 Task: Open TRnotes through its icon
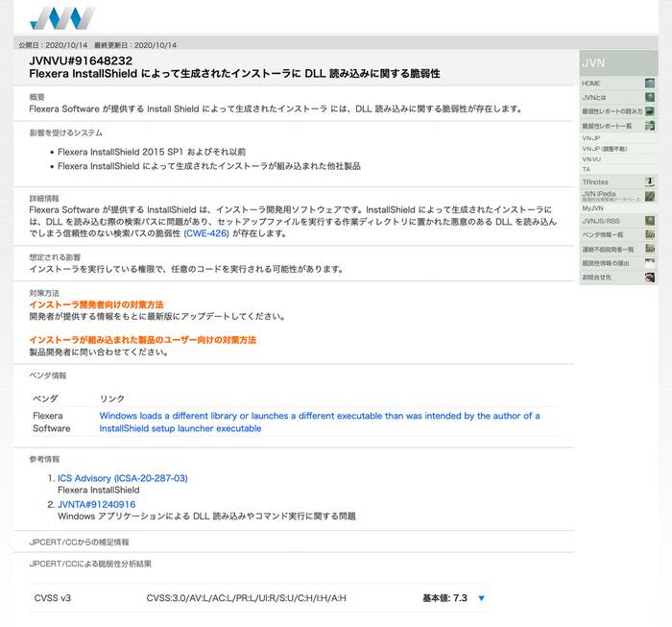650,182
